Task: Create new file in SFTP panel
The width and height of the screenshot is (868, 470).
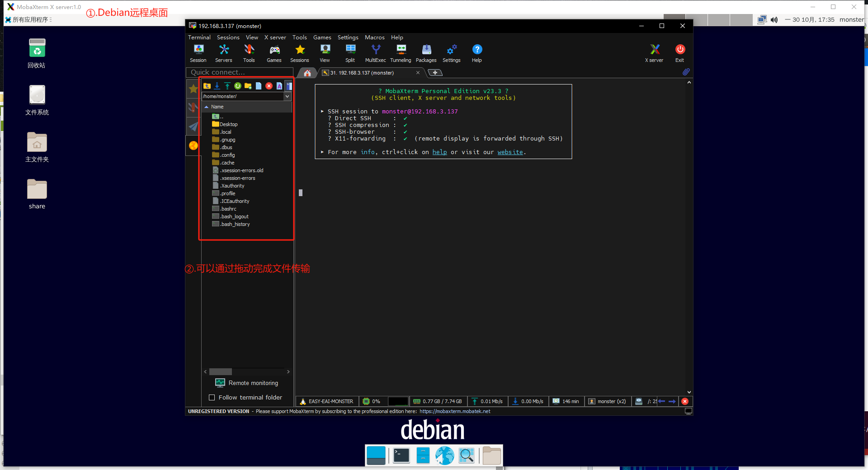Action: coord(259,86)
